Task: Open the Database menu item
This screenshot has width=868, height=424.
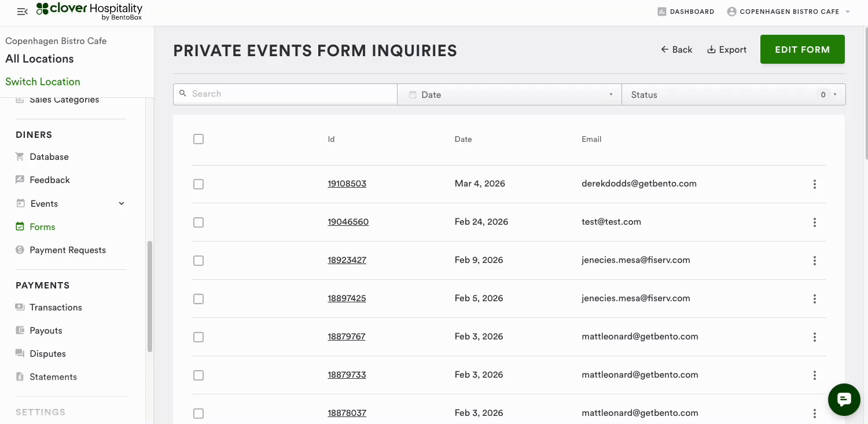Action: [x=49, y=156]
